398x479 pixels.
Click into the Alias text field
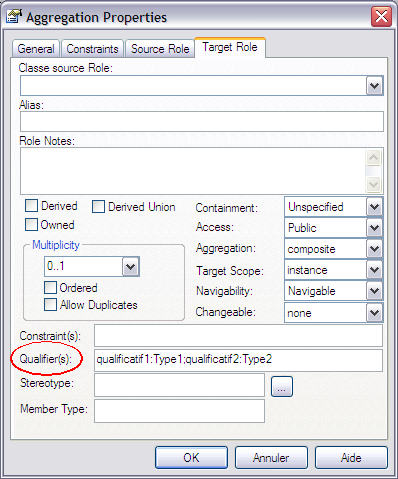click(x=202, y=121)
